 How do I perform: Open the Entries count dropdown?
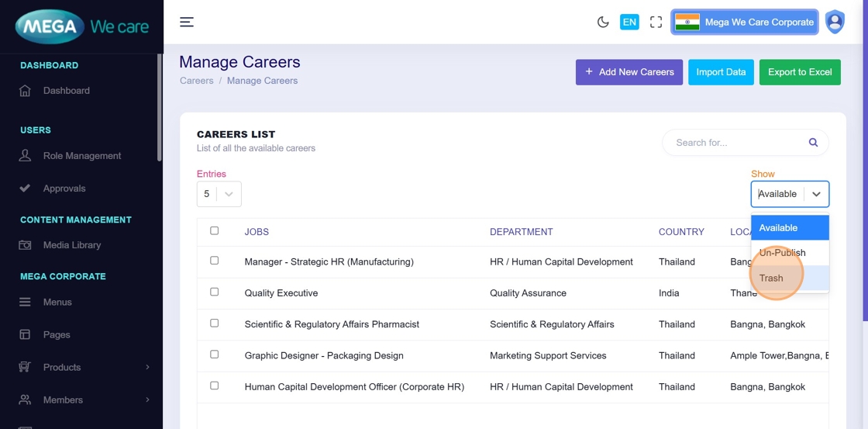(x=219, y=194)
